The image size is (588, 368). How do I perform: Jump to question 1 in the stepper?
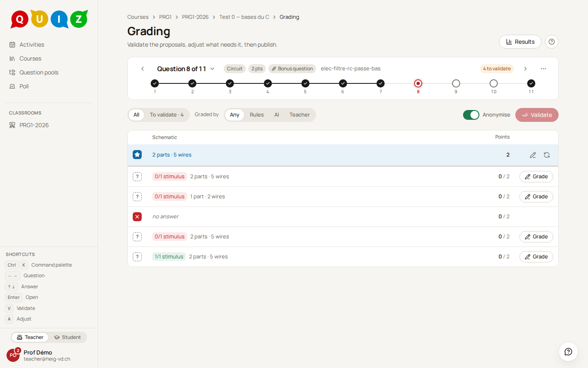(x=155, y=83)
